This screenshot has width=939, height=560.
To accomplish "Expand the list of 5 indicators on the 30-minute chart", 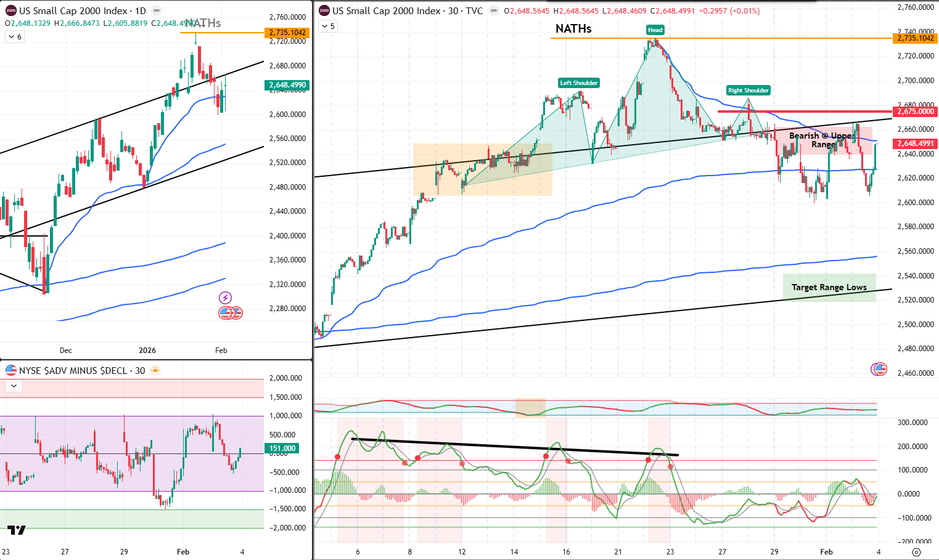I will tap(327, 26).
